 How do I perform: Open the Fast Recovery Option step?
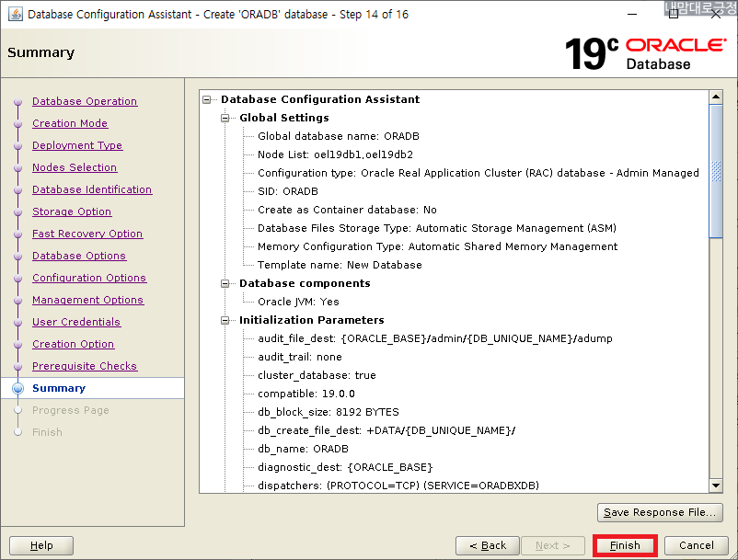coord(87,234)
